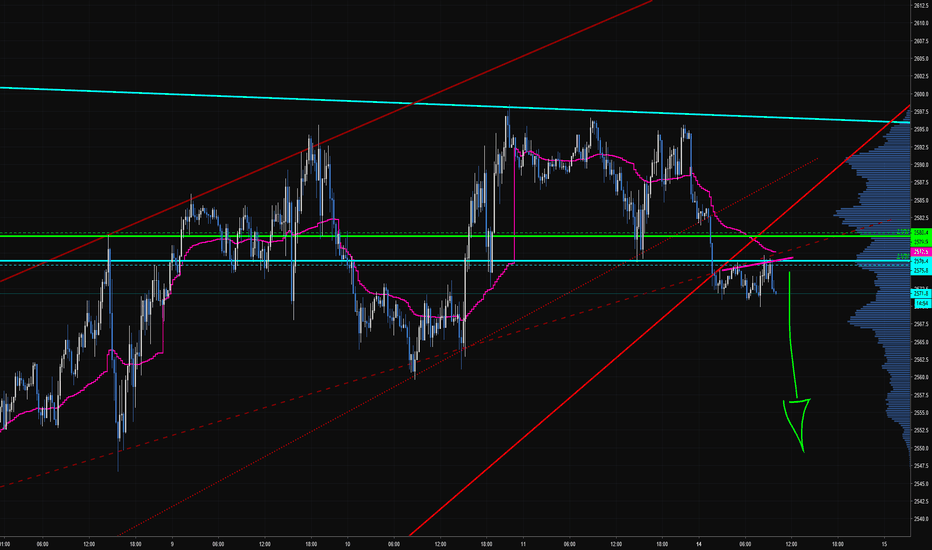The image size is (932, 550).
Task: Click the 2582.5 price axis label
Action: pos(921,218)
